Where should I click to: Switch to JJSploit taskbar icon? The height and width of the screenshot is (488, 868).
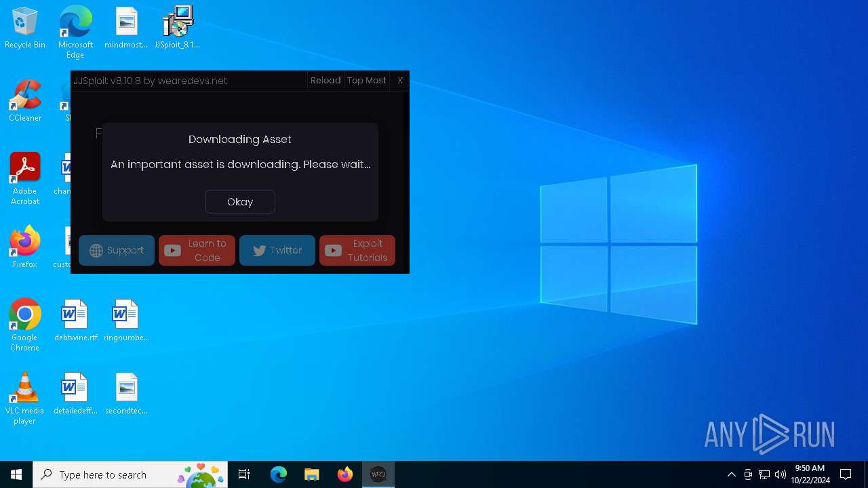(x=378, y=474)
